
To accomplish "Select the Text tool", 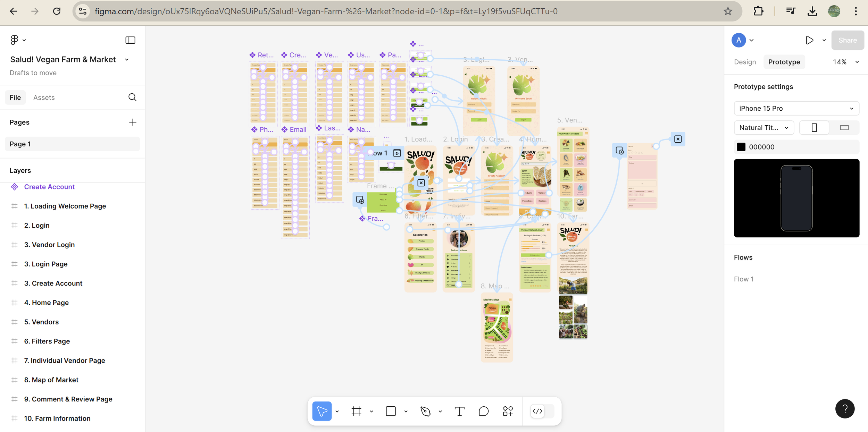I will [x=459, y=411].
